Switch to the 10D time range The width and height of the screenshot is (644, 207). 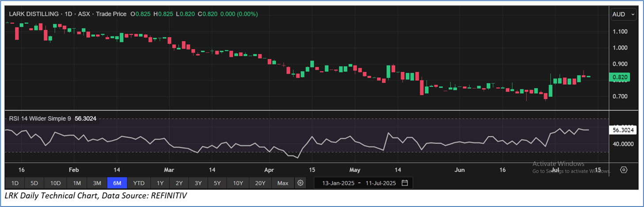(56, 183)
